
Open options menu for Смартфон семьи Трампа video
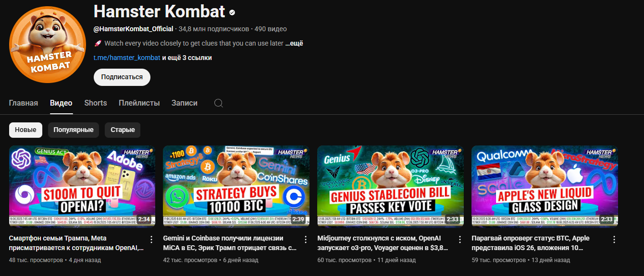tap(151, 239)
